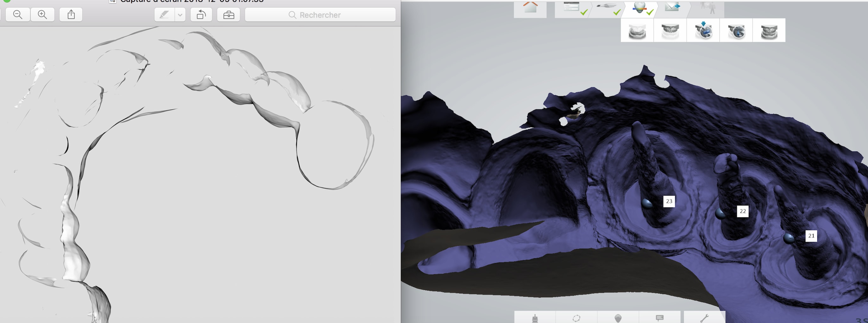Click the Rechercher search field

coord(320,15)
